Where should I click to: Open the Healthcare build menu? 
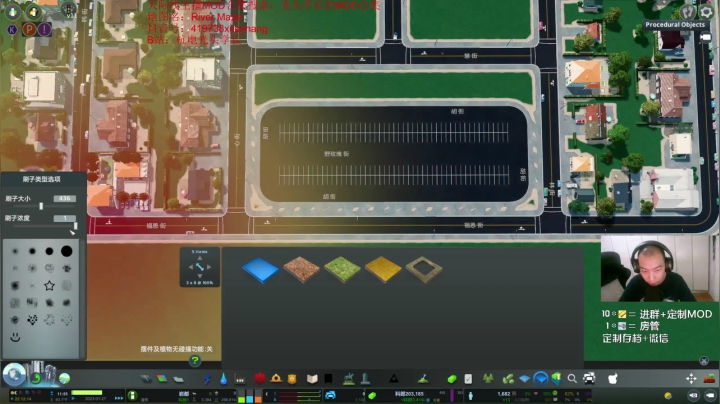260,378
